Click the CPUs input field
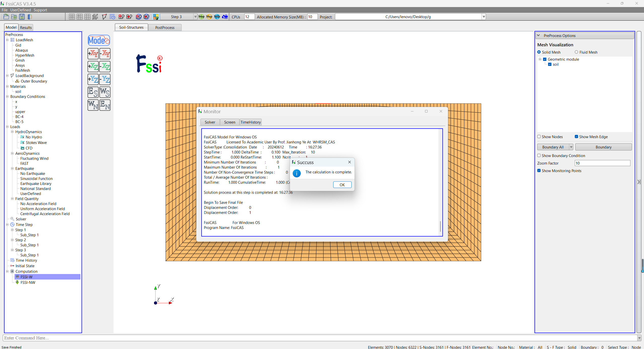This screenshot has width=644, height=349. (249, 17)
